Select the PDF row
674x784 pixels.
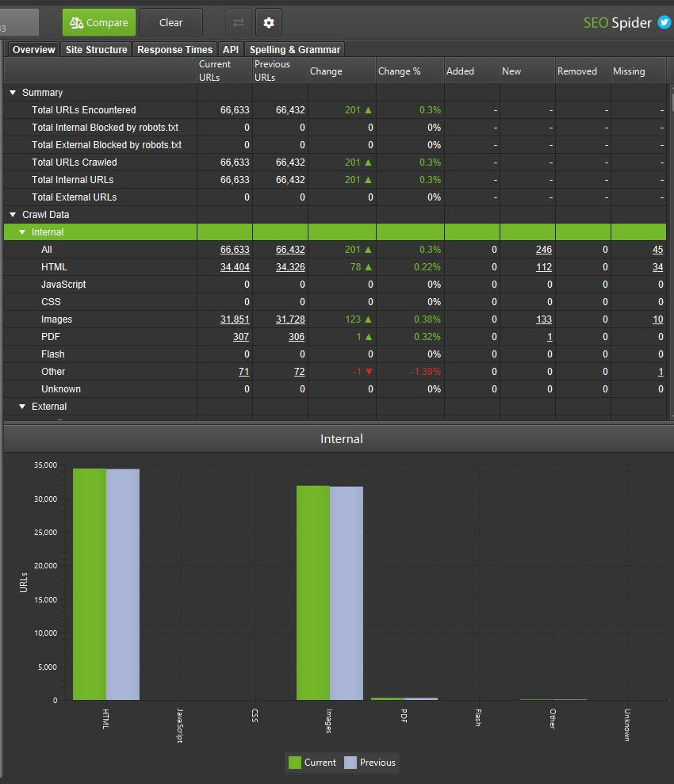335,336
